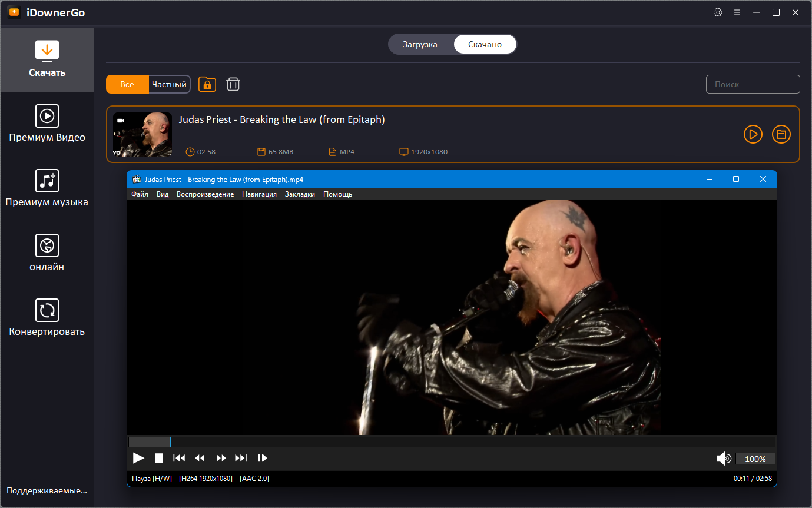The height and width of the screenshot is (508, 812).
Task: Open Премиум Видео section
Action: pos(47,124)
